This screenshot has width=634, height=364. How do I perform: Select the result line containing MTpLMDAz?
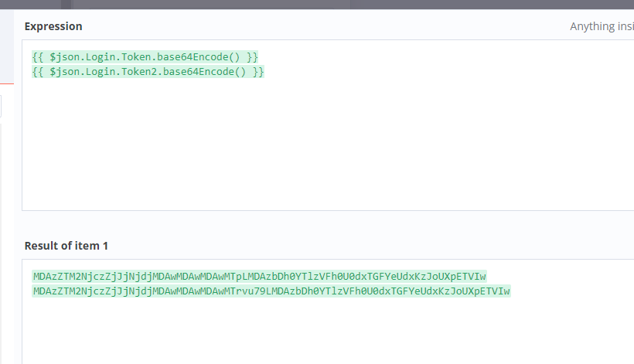(x=259, y=277)
